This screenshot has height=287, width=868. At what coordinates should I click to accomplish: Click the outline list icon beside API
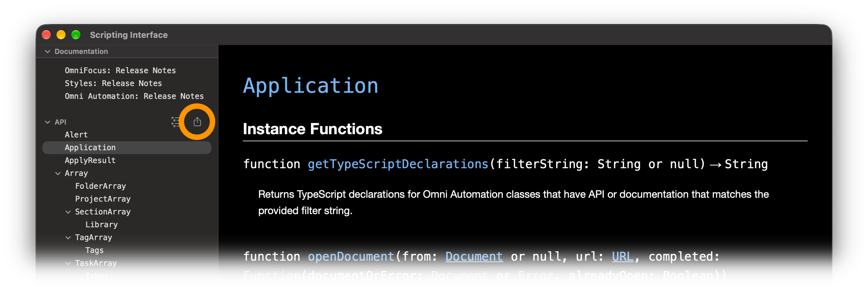pyautogui.click(x=175, y=122)
